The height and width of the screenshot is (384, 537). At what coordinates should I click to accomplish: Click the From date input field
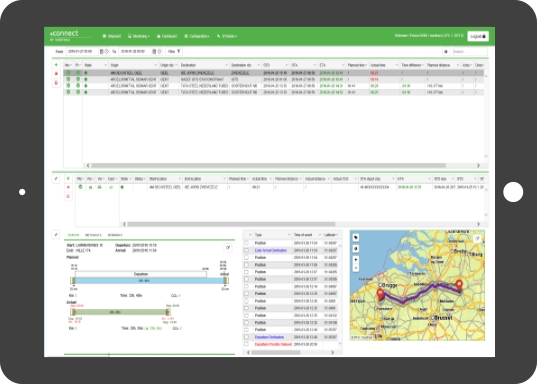coord(82,51)
